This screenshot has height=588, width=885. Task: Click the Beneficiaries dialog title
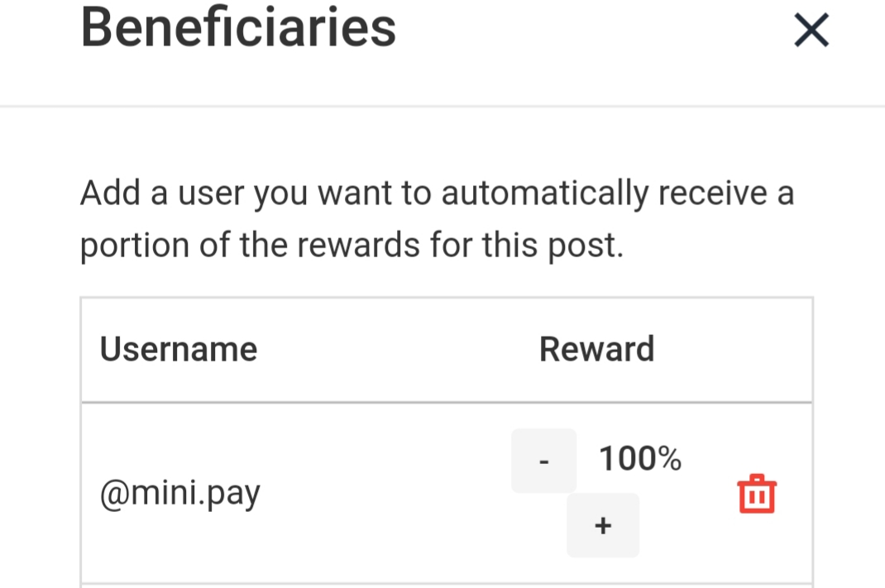point(238,27)
